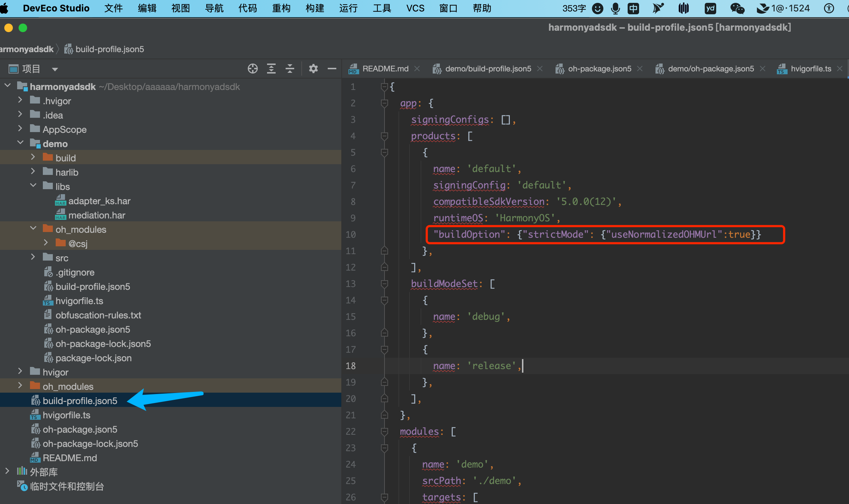849x504 pixels.
Task: Close the README.md editor tab
Action: [x=417, y=69]
